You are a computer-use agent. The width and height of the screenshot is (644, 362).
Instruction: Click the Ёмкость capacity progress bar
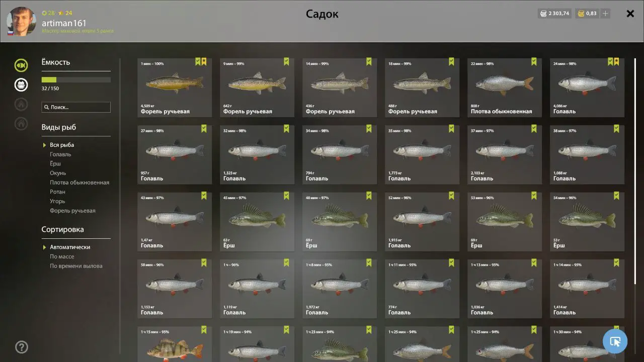[76, 79]
